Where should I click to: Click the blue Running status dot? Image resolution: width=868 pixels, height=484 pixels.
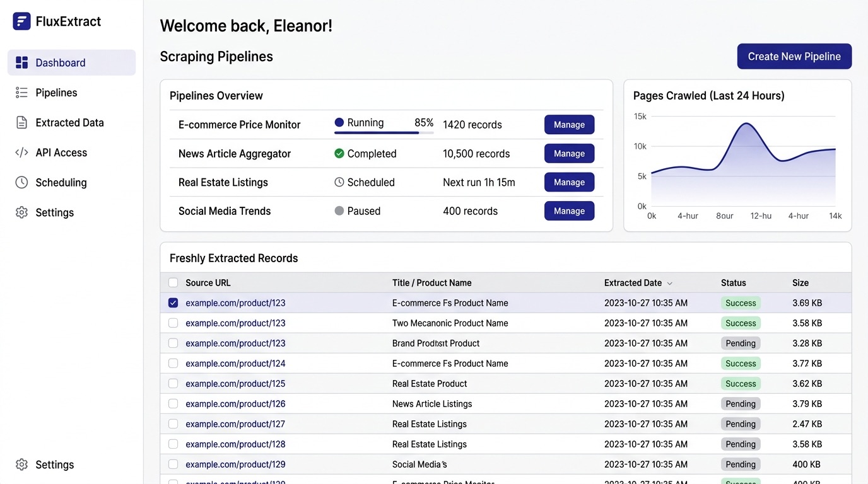[339, 123]
